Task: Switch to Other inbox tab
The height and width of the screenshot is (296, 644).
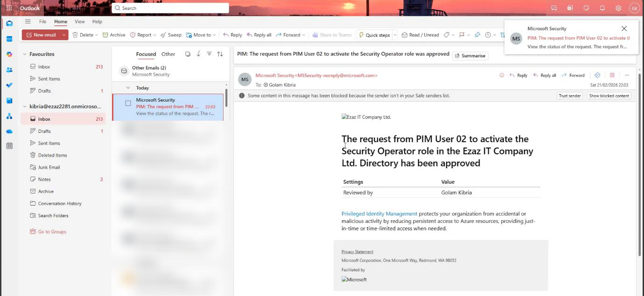Action: [x=168, y=54]
